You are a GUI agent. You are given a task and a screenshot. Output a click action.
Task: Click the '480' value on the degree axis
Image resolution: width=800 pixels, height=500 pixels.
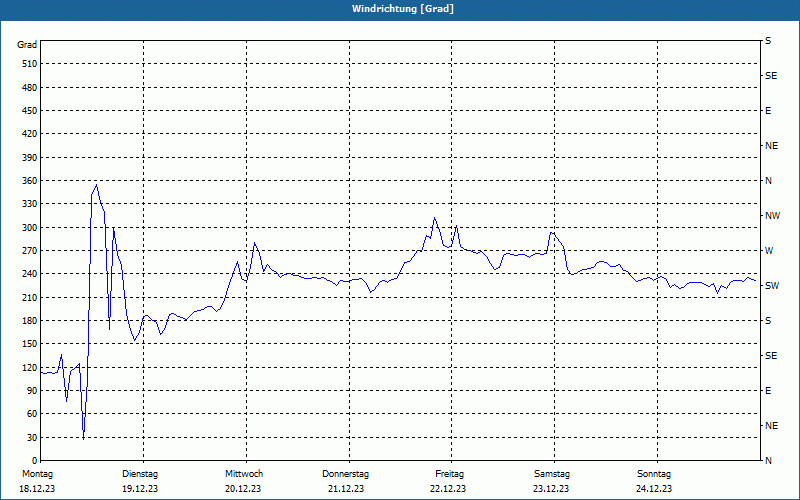pyautogui.click(x=30, y=88)
